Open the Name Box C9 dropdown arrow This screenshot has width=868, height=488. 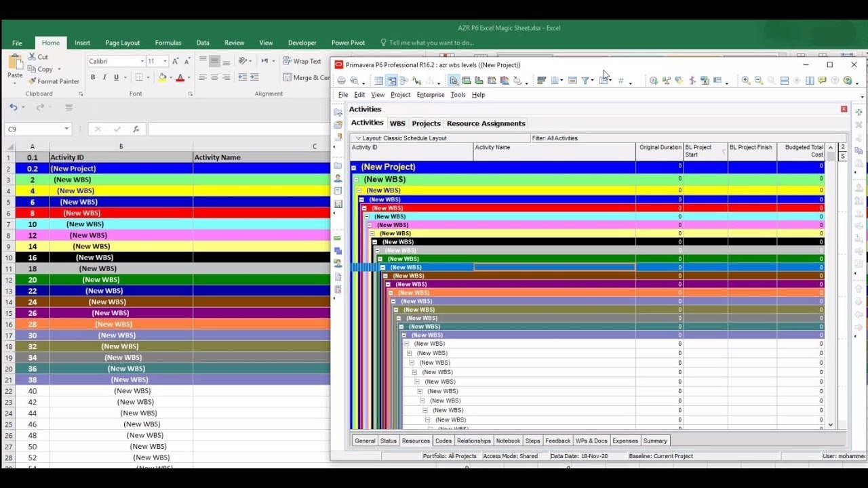(x=66, y=129)
